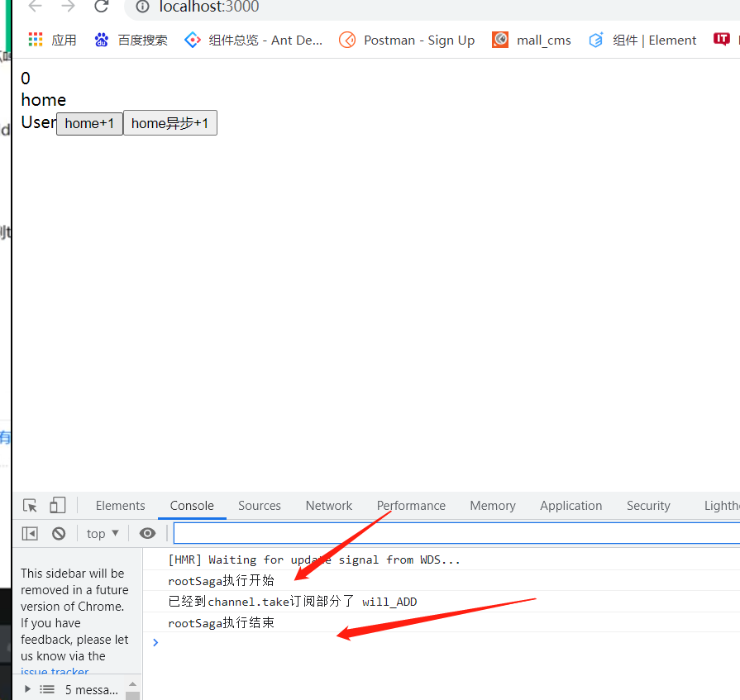Switch to the Elements tab
This screenshot has height=700, width=740.
pyautogui.click(x=121, y=506)
